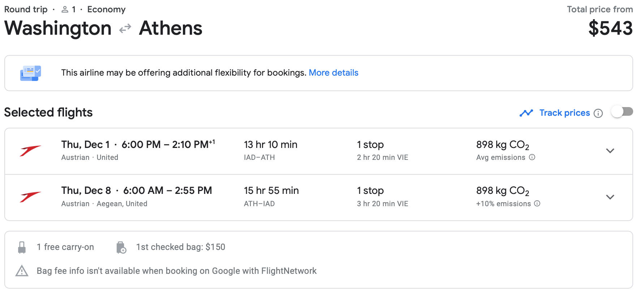Screen dimensions: 644x293
Task: Click the 6:00 PM – 2:10 PM departure row
Action: coord(168,145)
